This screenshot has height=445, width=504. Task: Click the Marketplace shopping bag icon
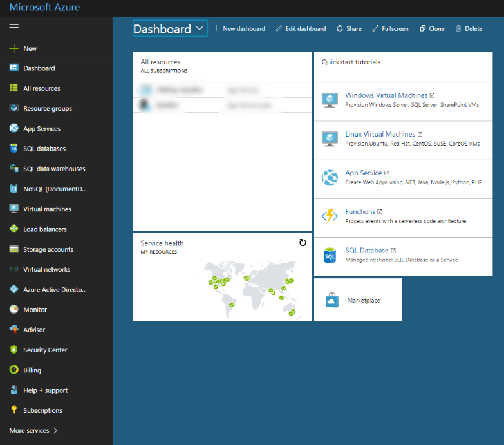coord(331,300)
